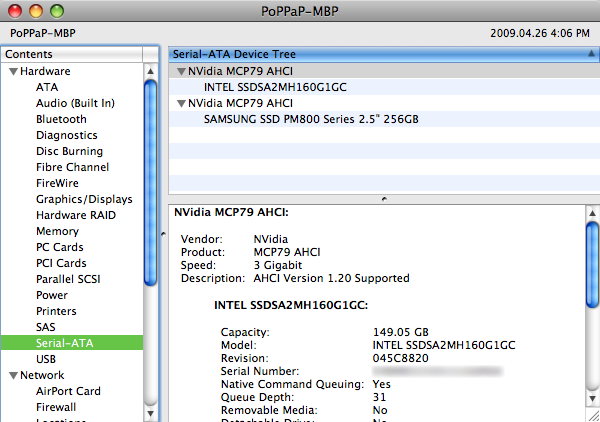
Task: Click the detail pane blue scroll thumb
Action: pos(592,265)
